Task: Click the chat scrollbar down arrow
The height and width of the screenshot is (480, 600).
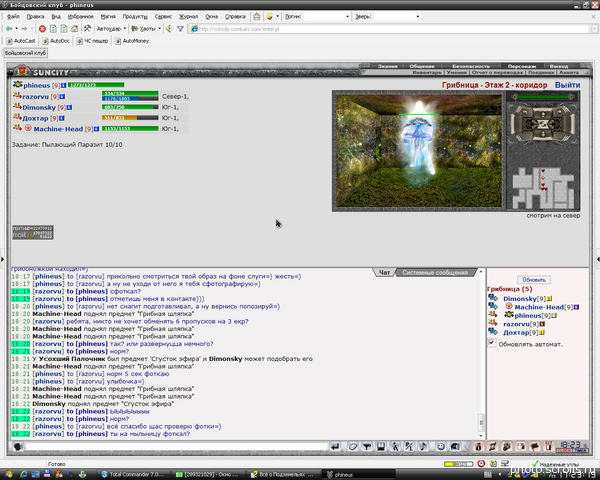Action: pos(481,436)
